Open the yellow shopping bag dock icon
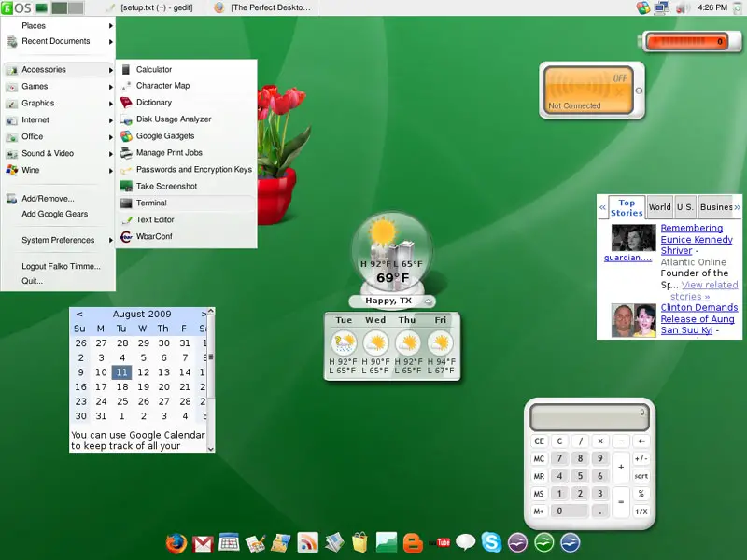Image resolution: width=747 pixels, height=560 pixels. (x=359, y=542)
